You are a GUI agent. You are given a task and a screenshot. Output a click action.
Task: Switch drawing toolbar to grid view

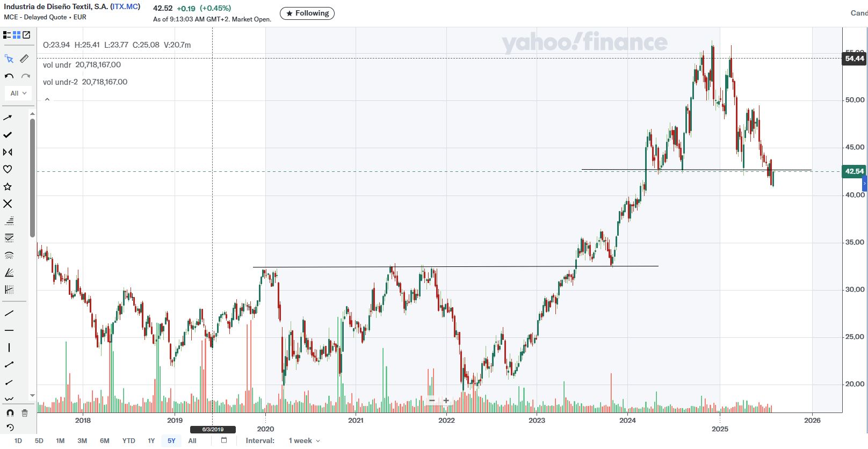(x=17, y=35)
